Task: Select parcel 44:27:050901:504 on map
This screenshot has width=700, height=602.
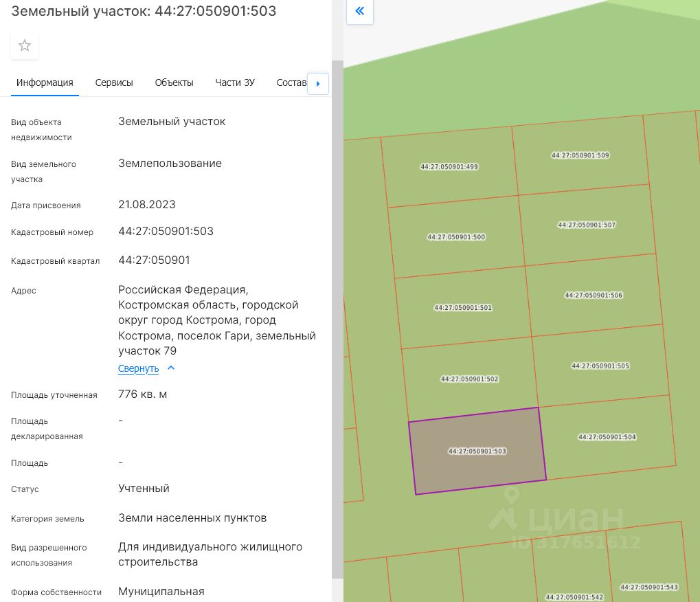Action: (607, 437)
